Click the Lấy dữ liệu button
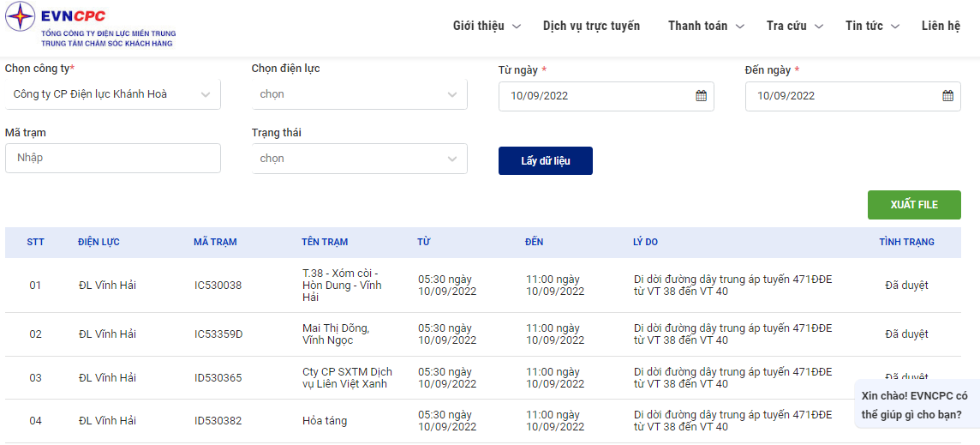 [x=546, y=161]
